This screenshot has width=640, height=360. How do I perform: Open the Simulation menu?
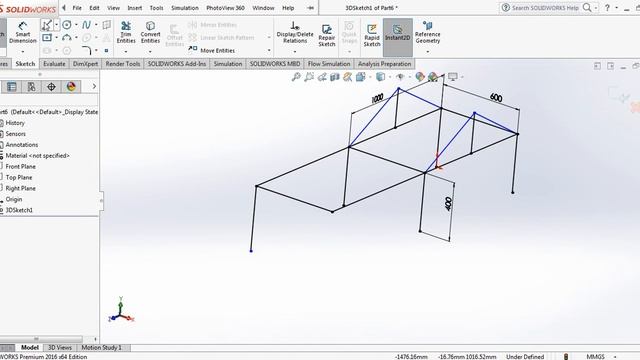coord(185,8)
